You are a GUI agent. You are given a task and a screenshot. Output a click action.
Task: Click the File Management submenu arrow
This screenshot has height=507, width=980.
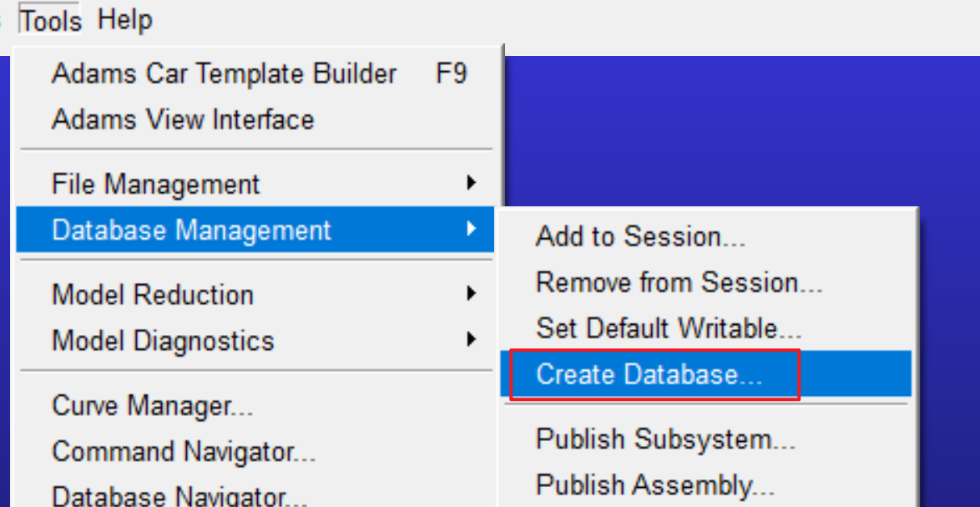tap(472, 183)
